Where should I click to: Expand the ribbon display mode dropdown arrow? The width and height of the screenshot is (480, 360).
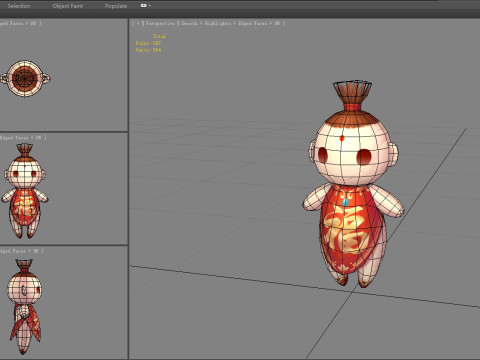point(150,6)
